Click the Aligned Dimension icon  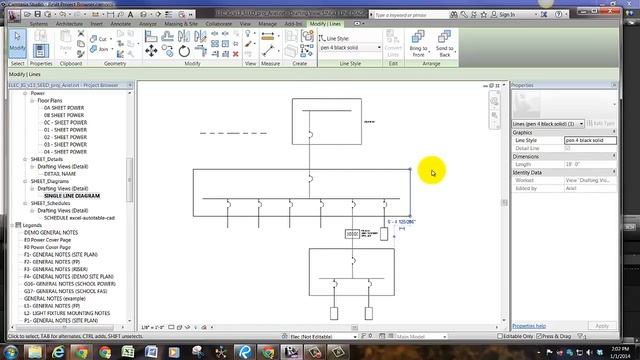pos(268,51)
